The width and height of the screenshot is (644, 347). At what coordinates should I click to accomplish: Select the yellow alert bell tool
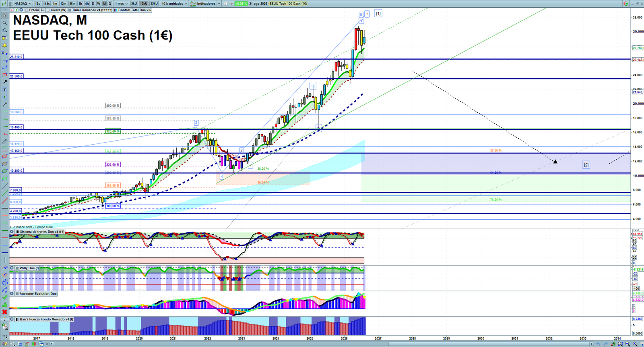4,46
